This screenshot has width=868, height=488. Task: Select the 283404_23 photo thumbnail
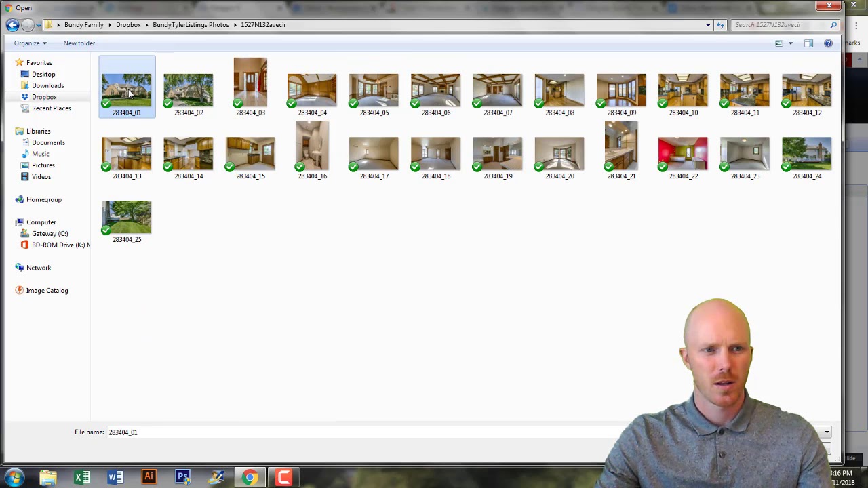pos(745,154)
